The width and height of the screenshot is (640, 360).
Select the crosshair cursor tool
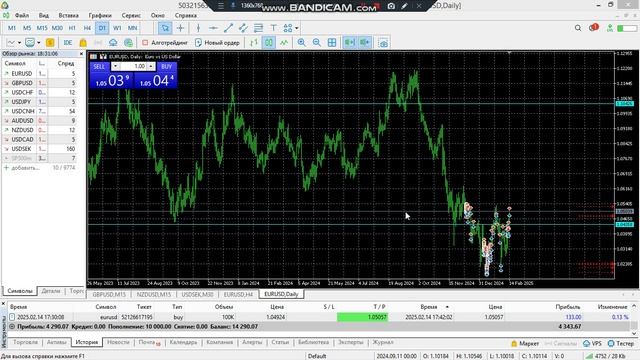[x=180, y=28]
